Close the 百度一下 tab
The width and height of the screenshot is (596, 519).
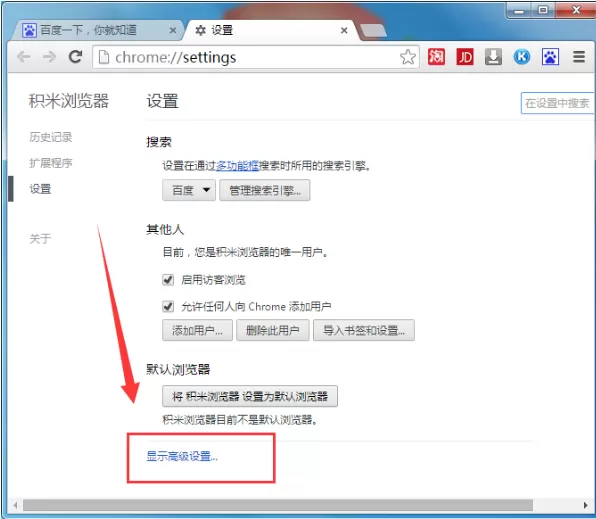point(173,30)
